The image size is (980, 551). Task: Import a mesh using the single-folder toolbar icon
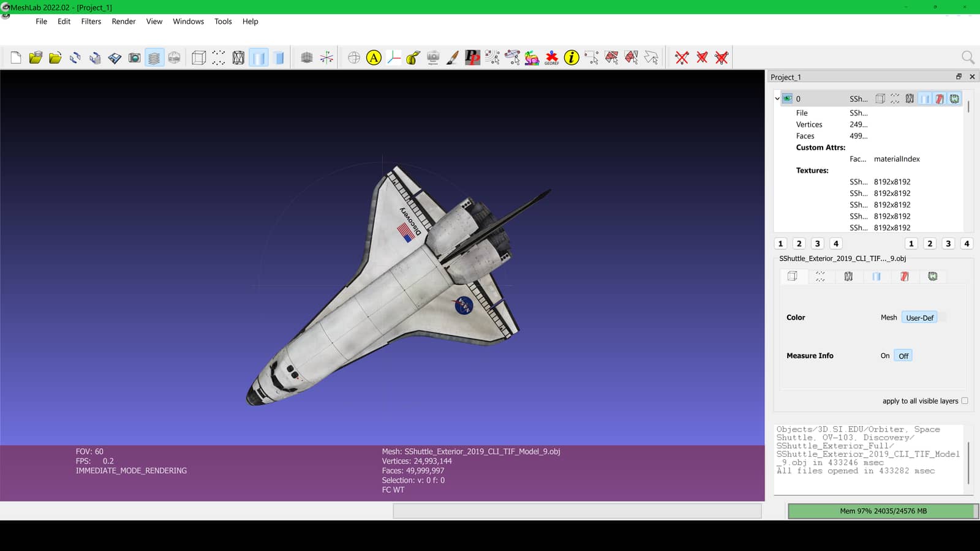click(x=55, y=58)
